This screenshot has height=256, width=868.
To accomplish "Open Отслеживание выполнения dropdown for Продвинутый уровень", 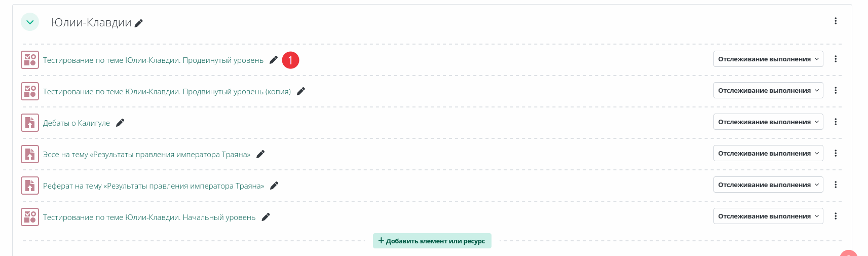I will pos(768,59).
